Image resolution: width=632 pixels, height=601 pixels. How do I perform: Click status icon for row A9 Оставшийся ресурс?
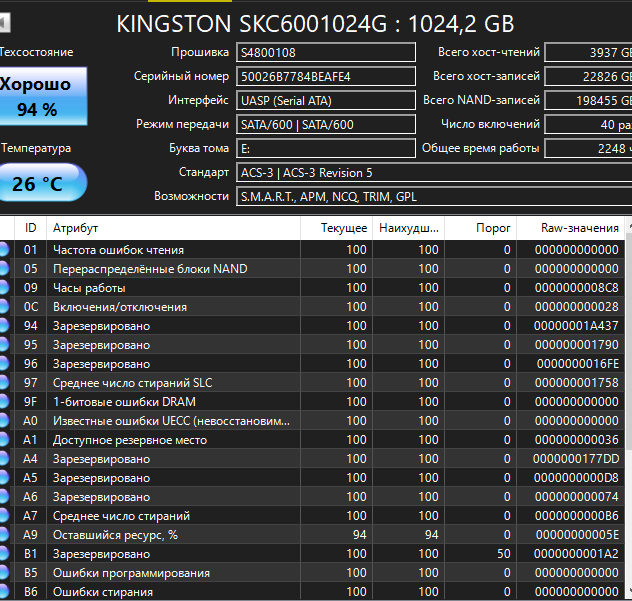click(x=4, y=534)
